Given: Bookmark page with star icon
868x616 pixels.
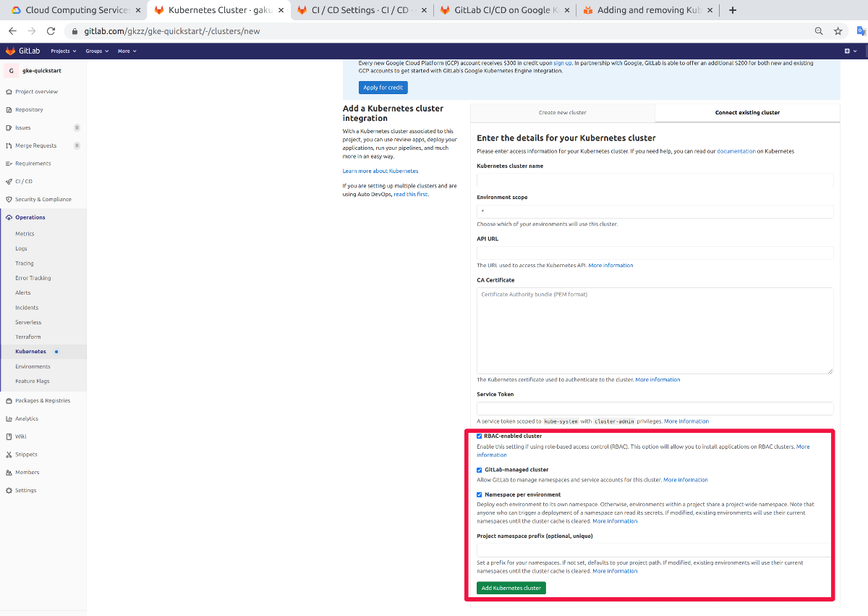Looking at the screenshot, I should tap(838, 31).
